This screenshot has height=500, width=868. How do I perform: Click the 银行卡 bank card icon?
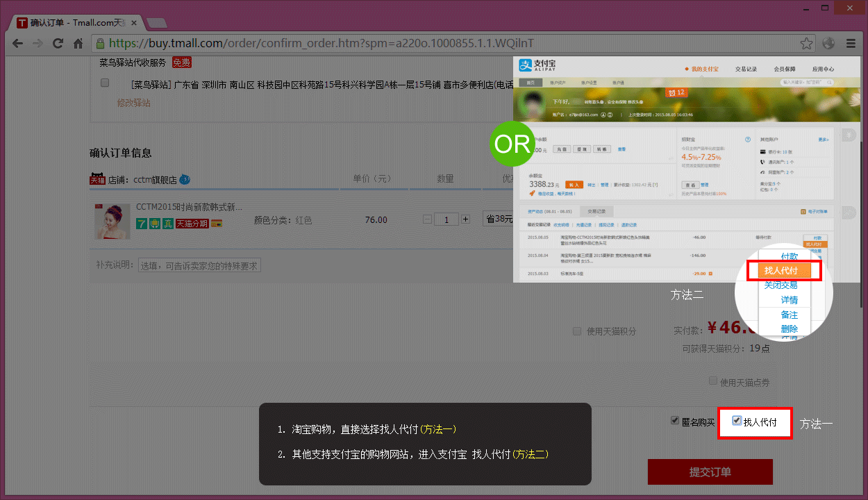pos(764,151)
